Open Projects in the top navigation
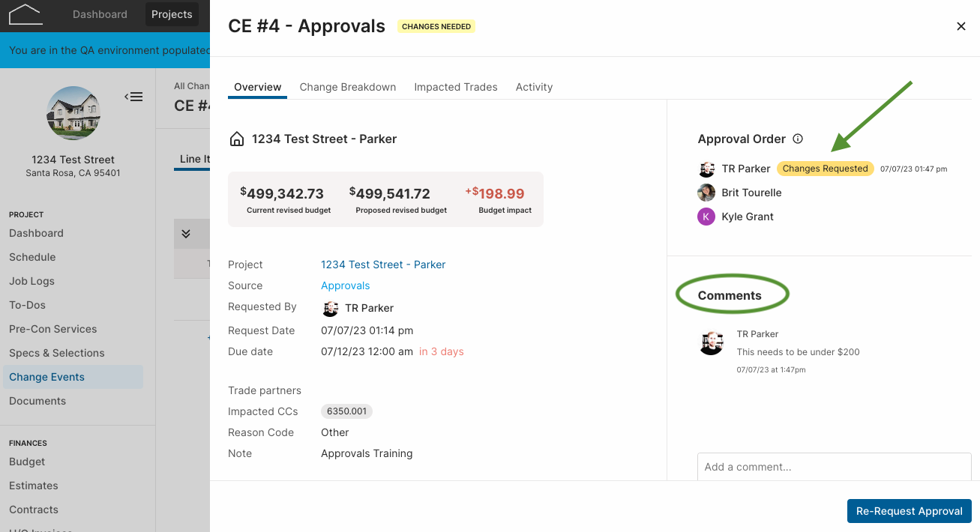 [172, 14]
